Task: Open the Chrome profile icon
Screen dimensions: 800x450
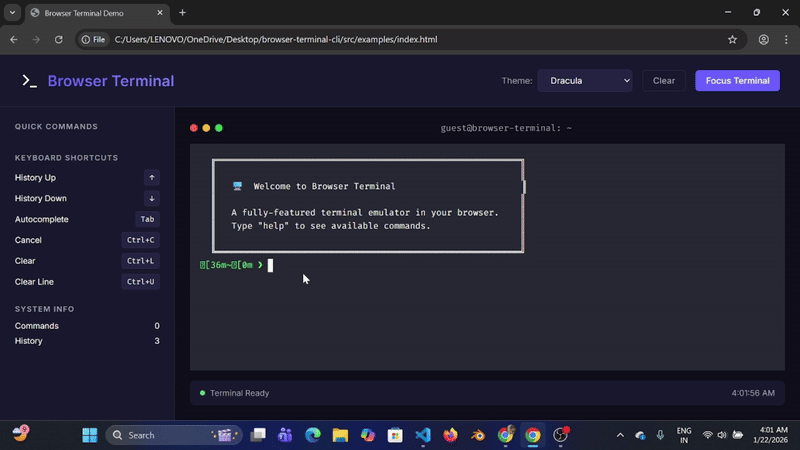Action: (x=763, y=39)
